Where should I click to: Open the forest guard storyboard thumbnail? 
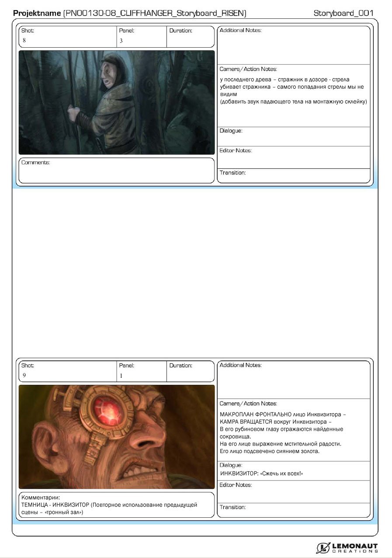(117, 102)
